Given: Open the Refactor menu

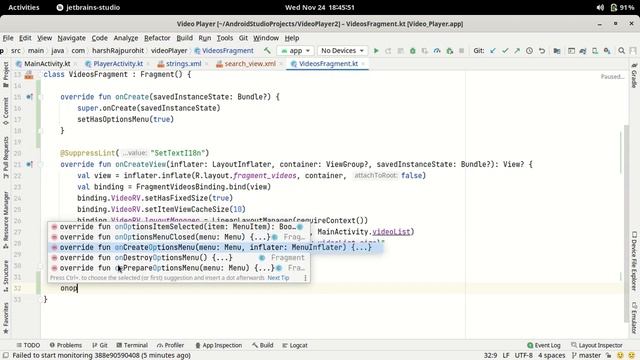Looking at the screenshot, I should 157,38.
